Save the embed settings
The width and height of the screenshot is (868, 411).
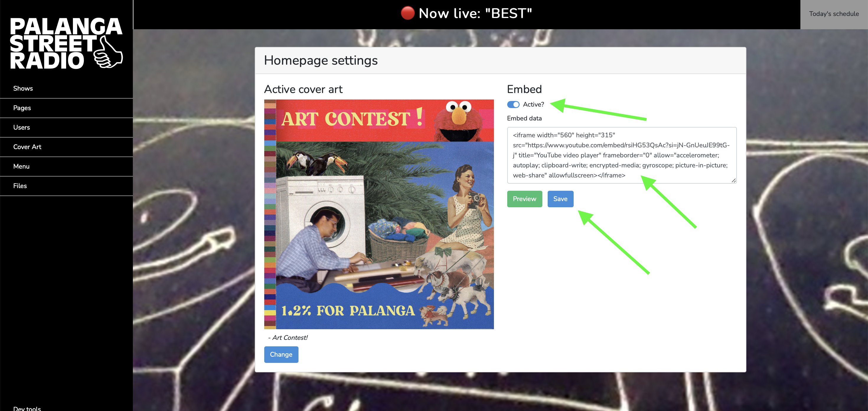click(560, 199)
